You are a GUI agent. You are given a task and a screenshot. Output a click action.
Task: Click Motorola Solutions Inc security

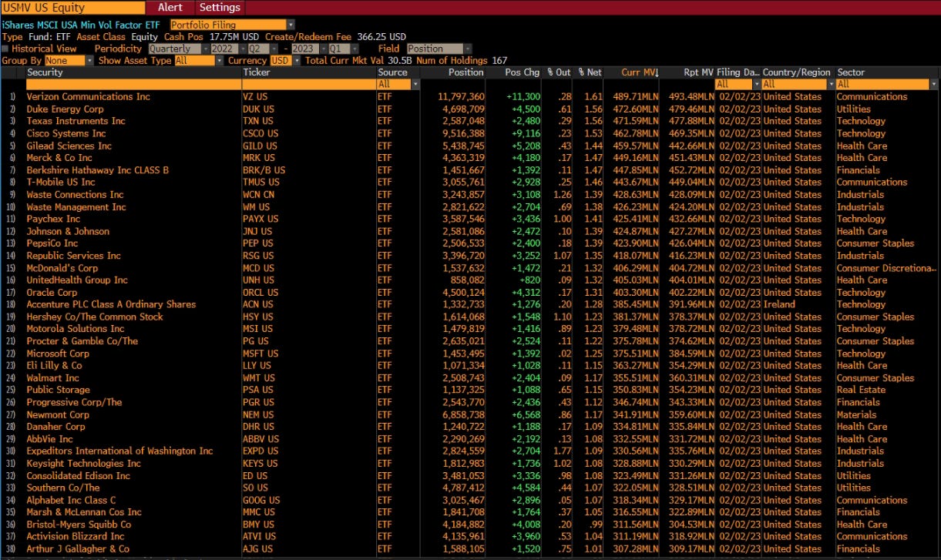[75, 329]
